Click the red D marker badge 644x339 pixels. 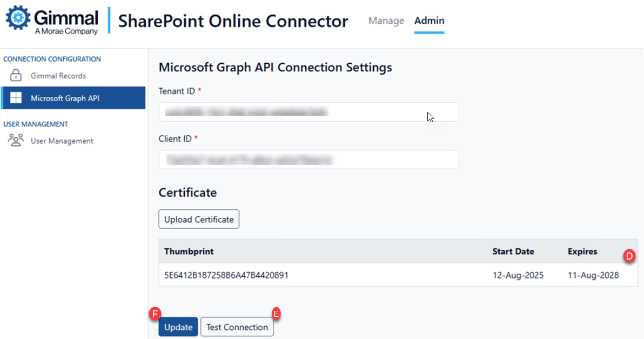pyautogui.click(x=629, y=256)
